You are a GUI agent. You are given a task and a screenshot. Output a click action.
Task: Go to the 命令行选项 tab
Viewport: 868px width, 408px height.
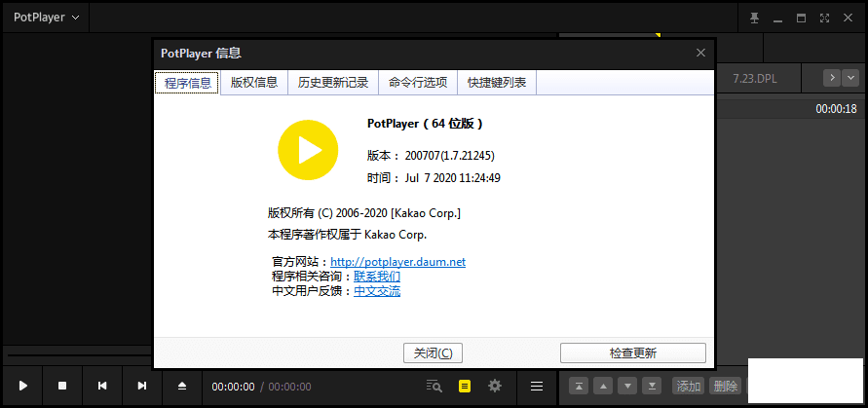tap(417, 83)
